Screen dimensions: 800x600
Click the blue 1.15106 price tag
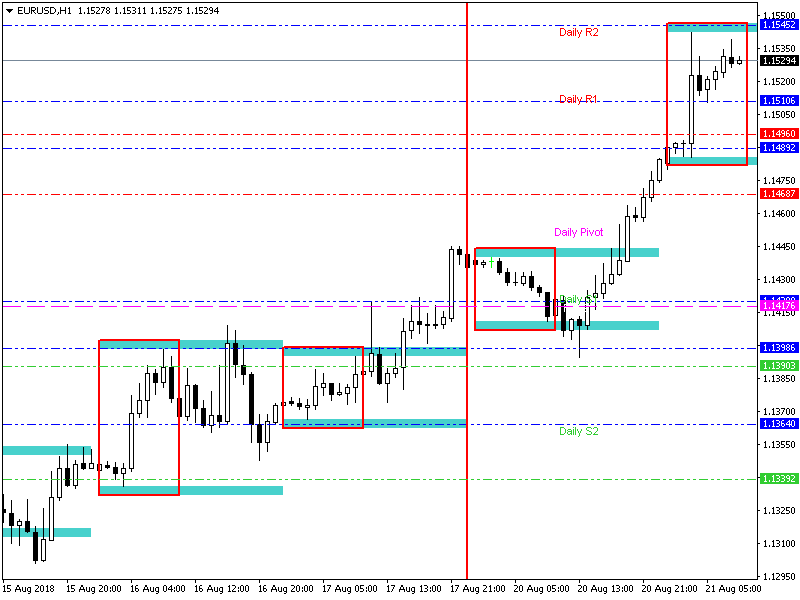[x=779, y=101]
